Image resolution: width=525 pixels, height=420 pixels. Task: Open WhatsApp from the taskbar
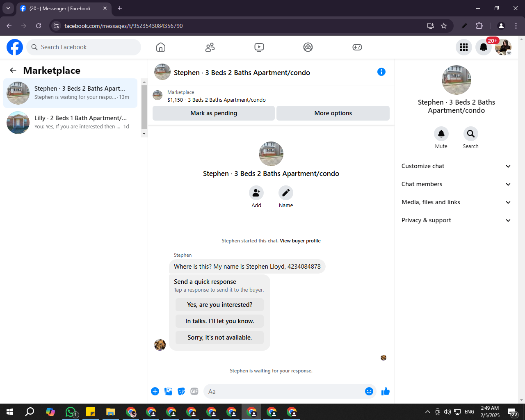coord(71,412)
